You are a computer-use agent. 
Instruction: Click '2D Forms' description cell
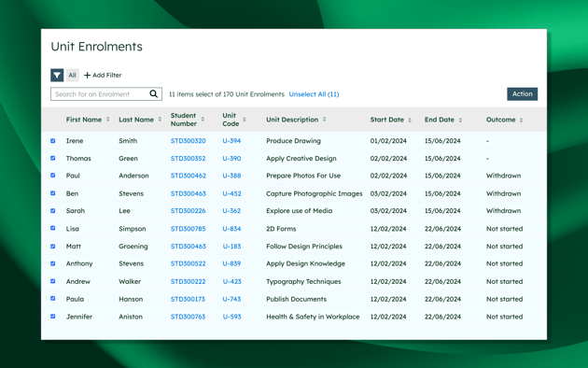click(x=281, y=229)
